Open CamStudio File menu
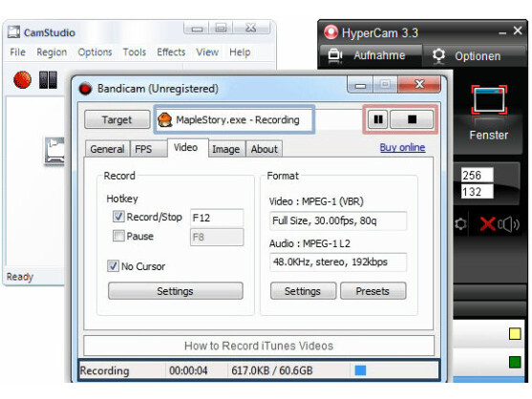This screenshot has width=532, height=399. (x=17, y=52)
